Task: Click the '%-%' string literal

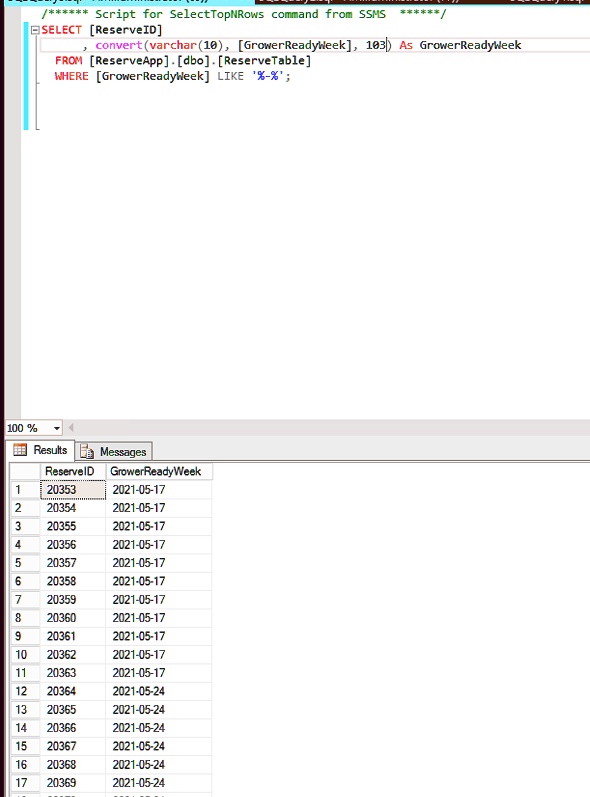Action: [x=268, y=76]
